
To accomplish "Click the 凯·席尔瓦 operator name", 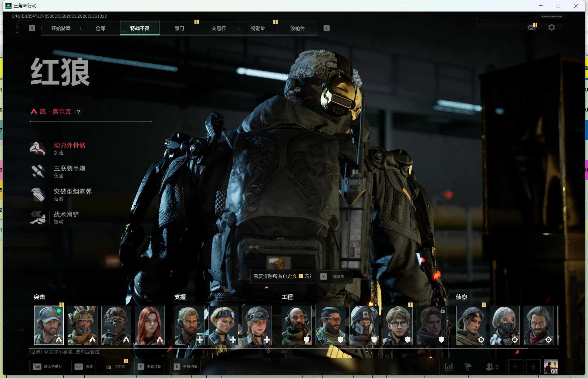I will [x=56, y=112].
